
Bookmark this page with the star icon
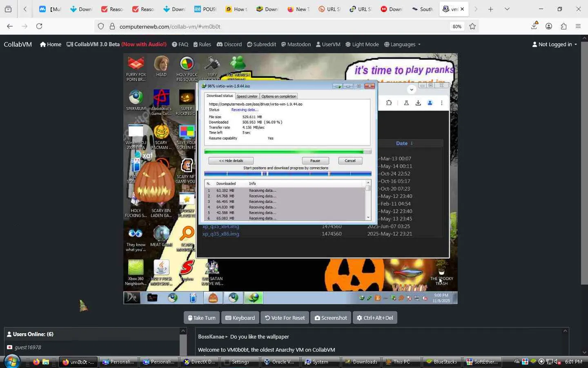tap(472, 27)
